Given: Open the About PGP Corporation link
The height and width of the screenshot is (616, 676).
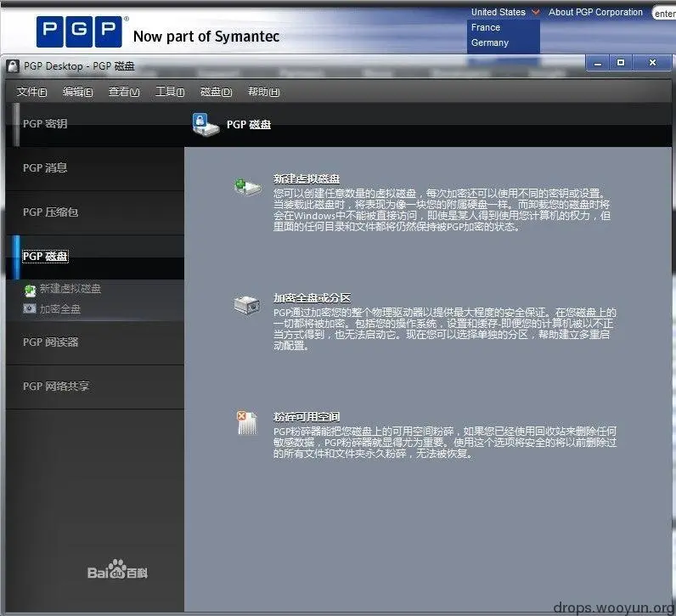Looking at the screenshot, I should point(595,12).
